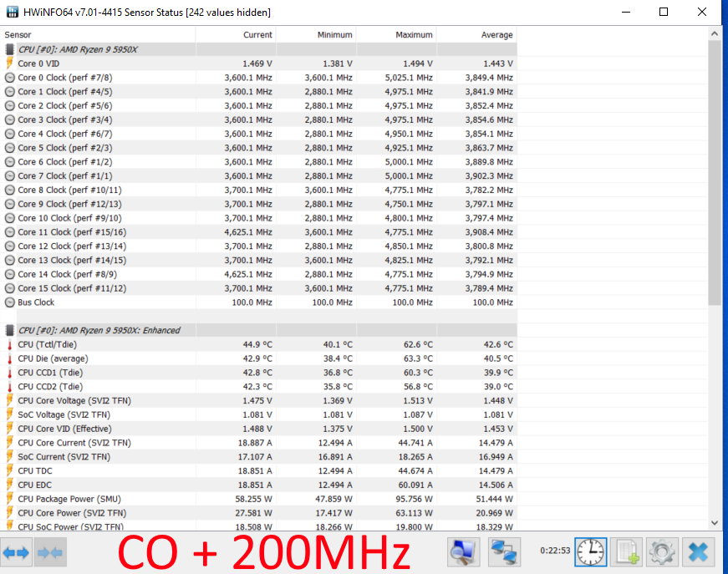Screen dimensions: 728x574
Task: Click the clock icon beside Core 7 Clock
Action: 9,175
